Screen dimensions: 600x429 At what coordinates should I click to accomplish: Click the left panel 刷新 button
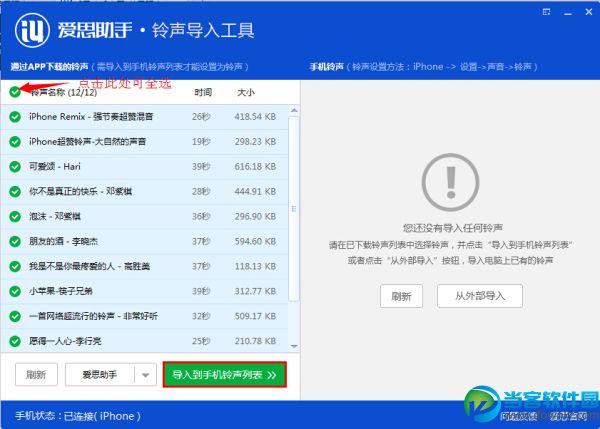pyautogui.click(x=36, y=374)
